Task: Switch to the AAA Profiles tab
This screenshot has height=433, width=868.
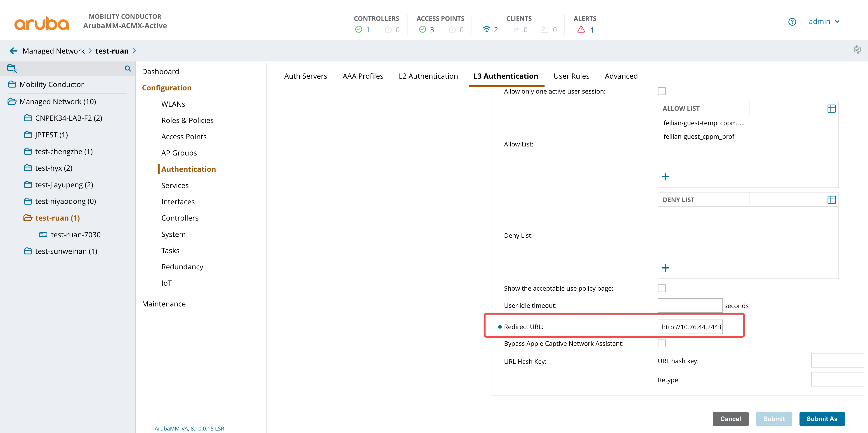Action: 363,76
